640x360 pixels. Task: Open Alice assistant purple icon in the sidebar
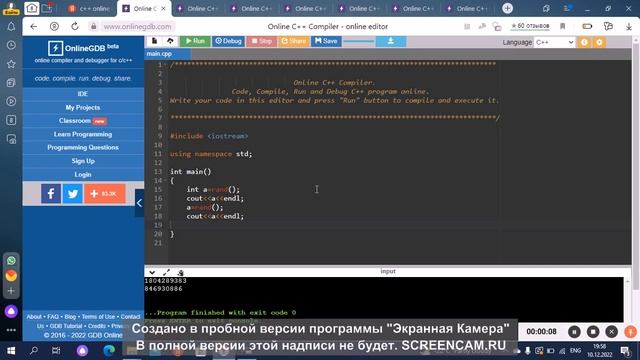[x=11, y=311]
